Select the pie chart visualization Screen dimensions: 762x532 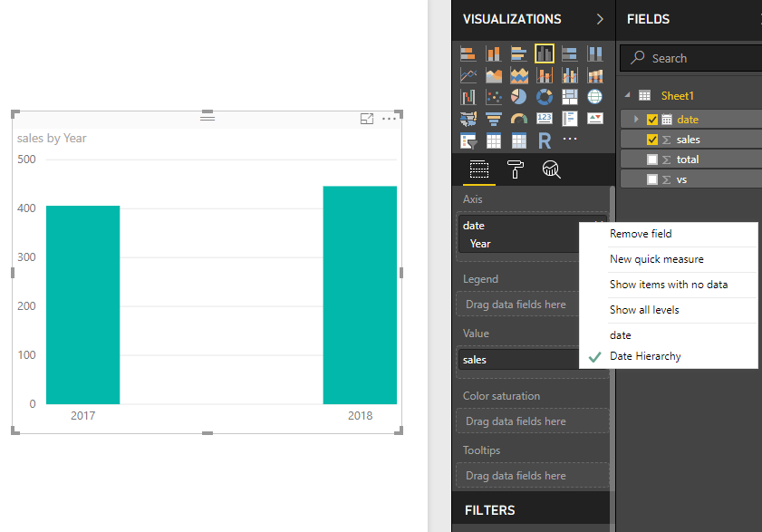coord(518,97)
